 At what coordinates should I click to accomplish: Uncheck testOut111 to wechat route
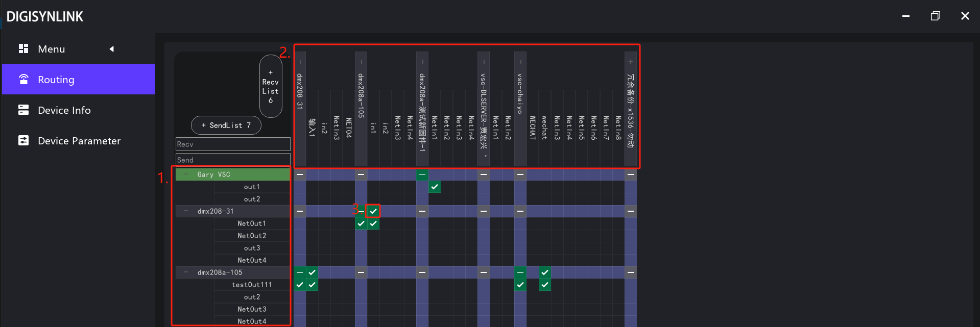pos(545,285)
